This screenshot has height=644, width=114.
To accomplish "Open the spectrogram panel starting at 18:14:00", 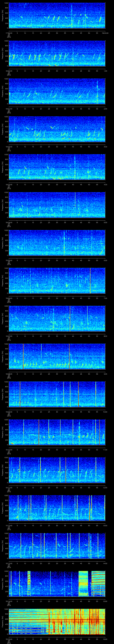I will point(57,584).
